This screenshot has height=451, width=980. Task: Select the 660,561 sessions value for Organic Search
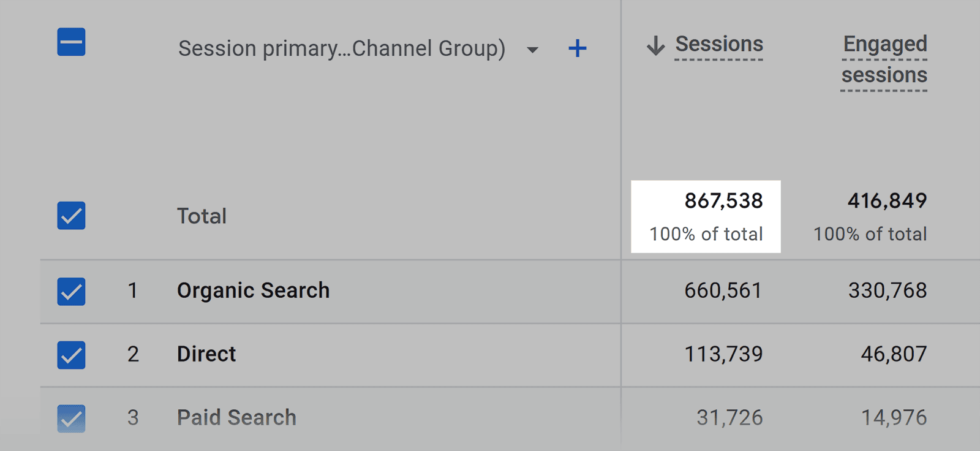pos(723,291)
